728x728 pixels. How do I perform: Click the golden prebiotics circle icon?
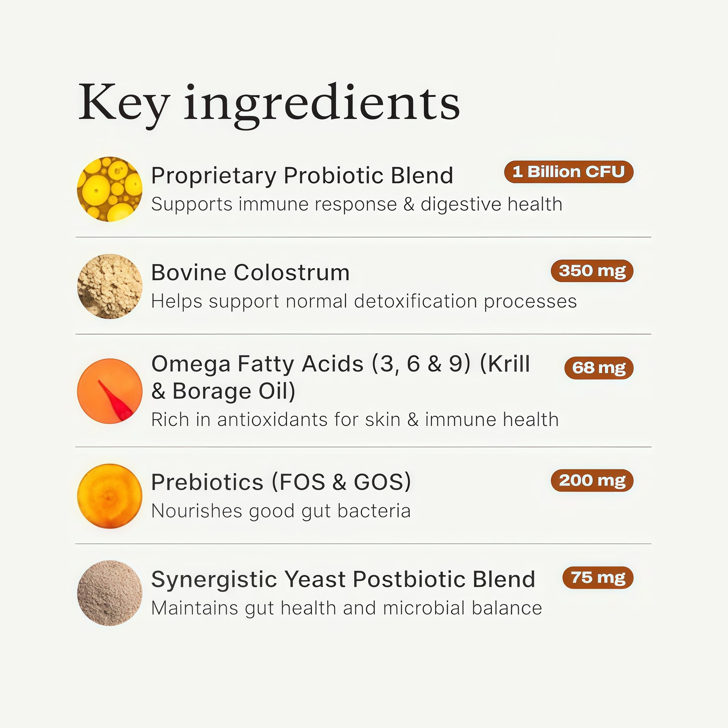click(110, 496)
